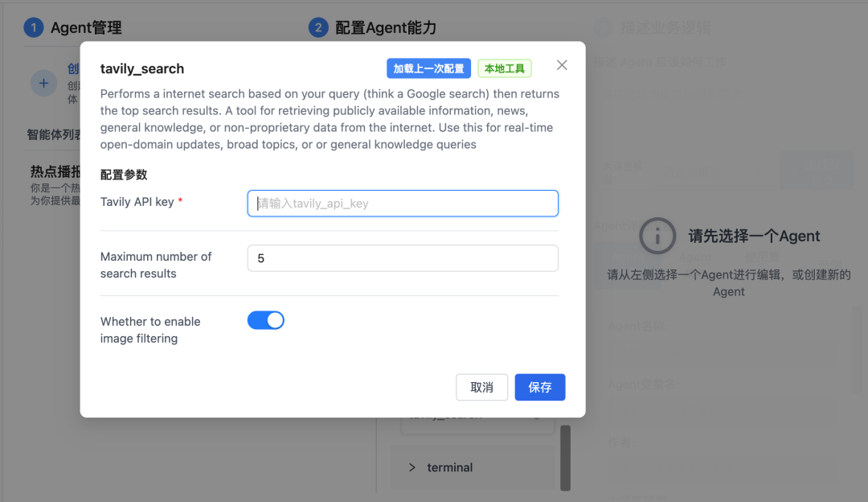Click the Tavily API key label
Viewport: 868px width, 502px height.
[137, 202]
